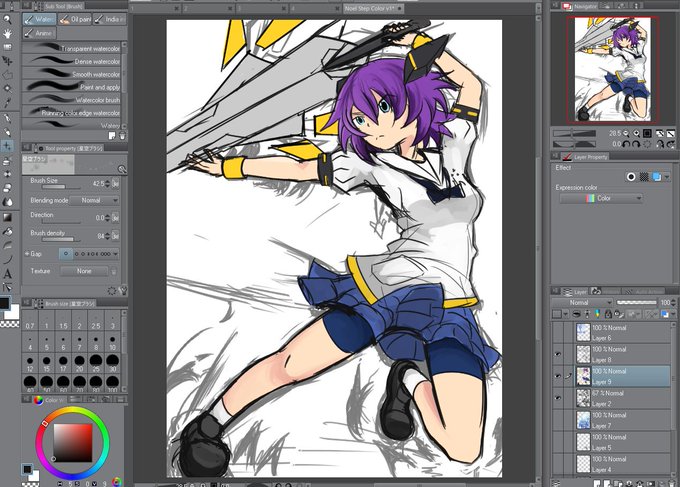Open Gap preset dropdown arrow
The height and width of the screenshot is (487, 680).
coord(115,254)
